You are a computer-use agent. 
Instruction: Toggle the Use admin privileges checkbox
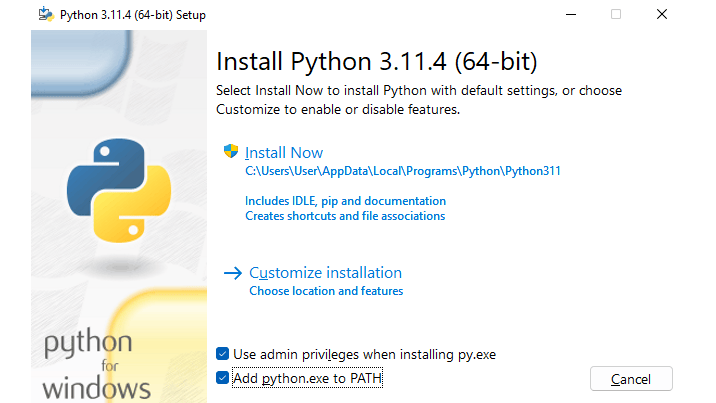pos(222,354)
